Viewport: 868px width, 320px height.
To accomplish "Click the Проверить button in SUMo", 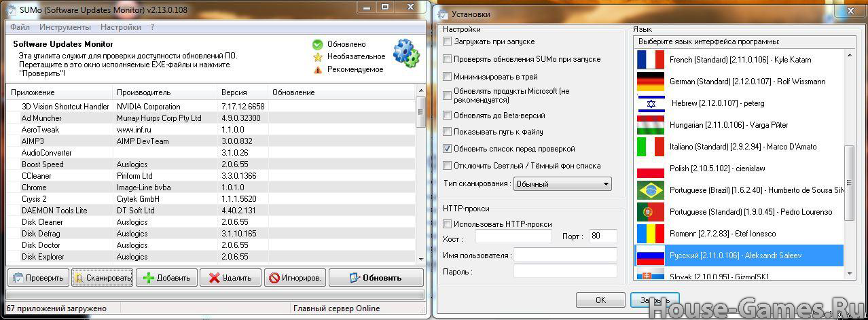I will (38, 277).
